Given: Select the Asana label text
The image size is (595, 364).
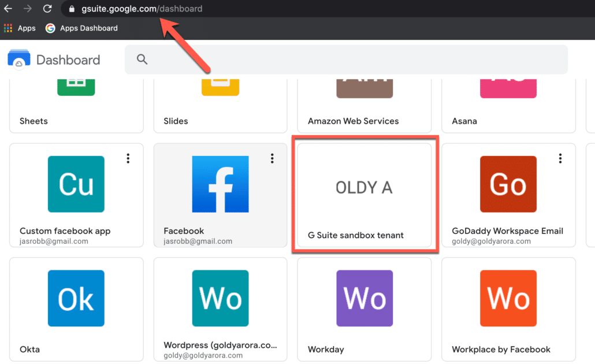Looking at the screenshot, I should (x=464, y=121).
